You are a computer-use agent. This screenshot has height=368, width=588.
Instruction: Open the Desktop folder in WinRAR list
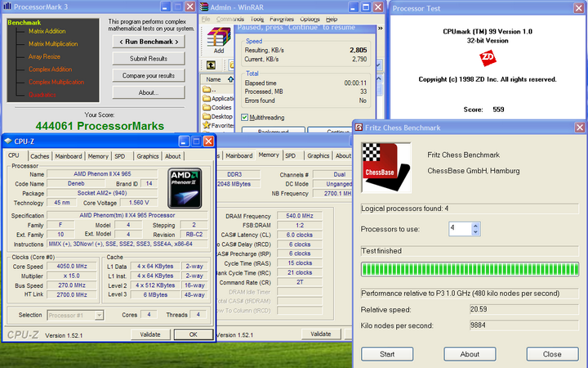[218, 116]
